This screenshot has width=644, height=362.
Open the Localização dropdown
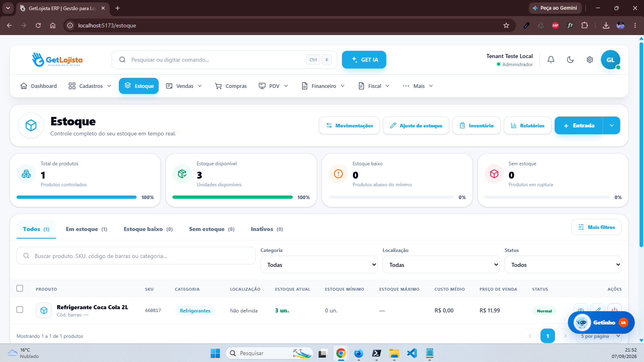(x=441, y=265)
